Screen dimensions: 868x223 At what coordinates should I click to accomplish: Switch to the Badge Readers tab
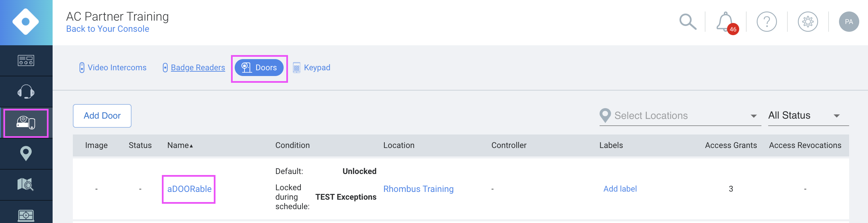pyautogui.click(x=198, y=67)
